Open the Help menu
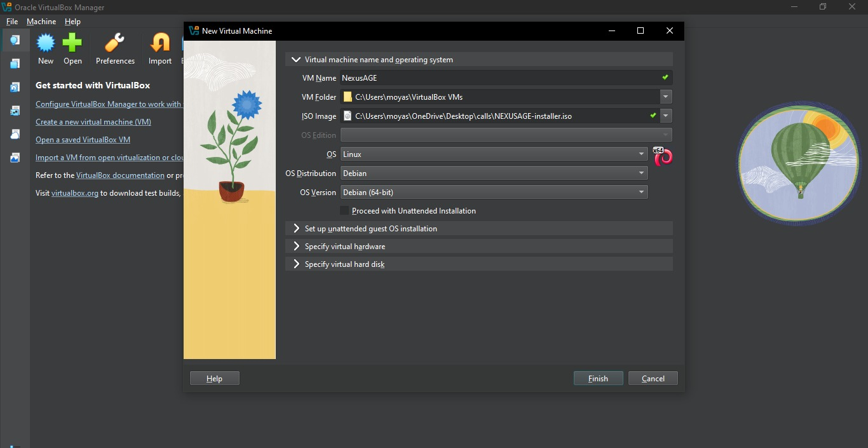This screenshot has height=448, width=868. pyautogui.click(x=72, y=22)
